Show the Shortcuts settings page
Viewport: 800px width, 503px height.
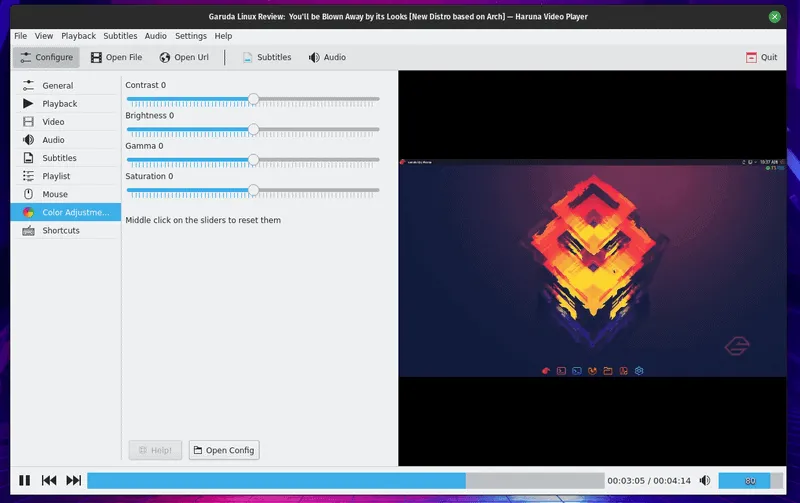coord(61,230)
